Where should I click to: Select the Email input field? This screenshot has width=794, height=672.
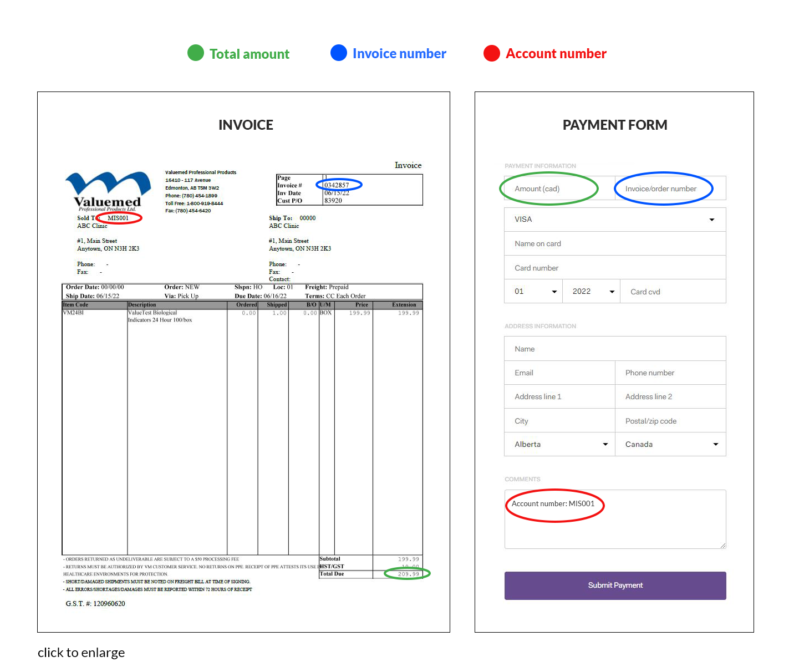[559, 373]
